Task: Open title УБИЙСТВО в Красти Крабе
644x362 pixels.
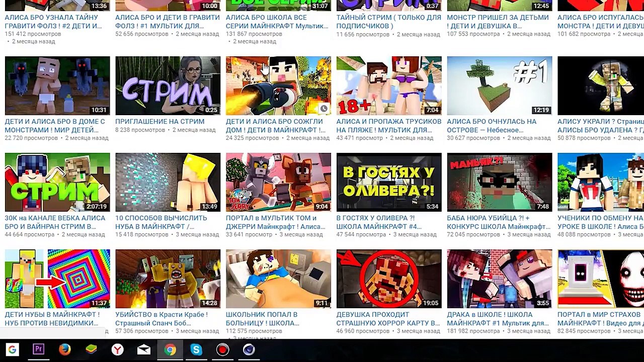Action: pos(162,318)
